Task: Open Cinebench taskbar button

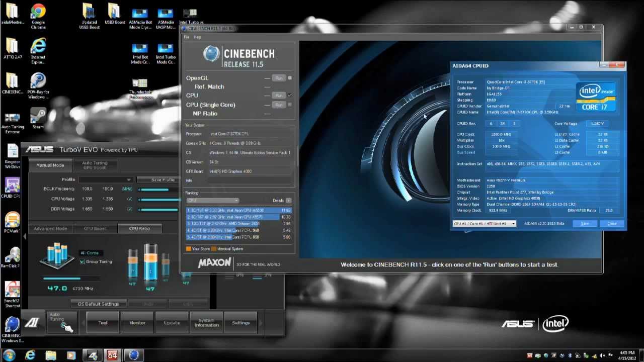Action: coord(133,355)
